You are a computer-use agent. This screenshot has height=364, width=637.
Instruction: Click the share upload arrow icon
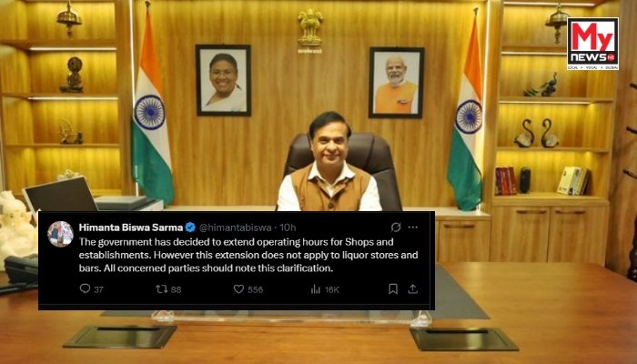413,288
